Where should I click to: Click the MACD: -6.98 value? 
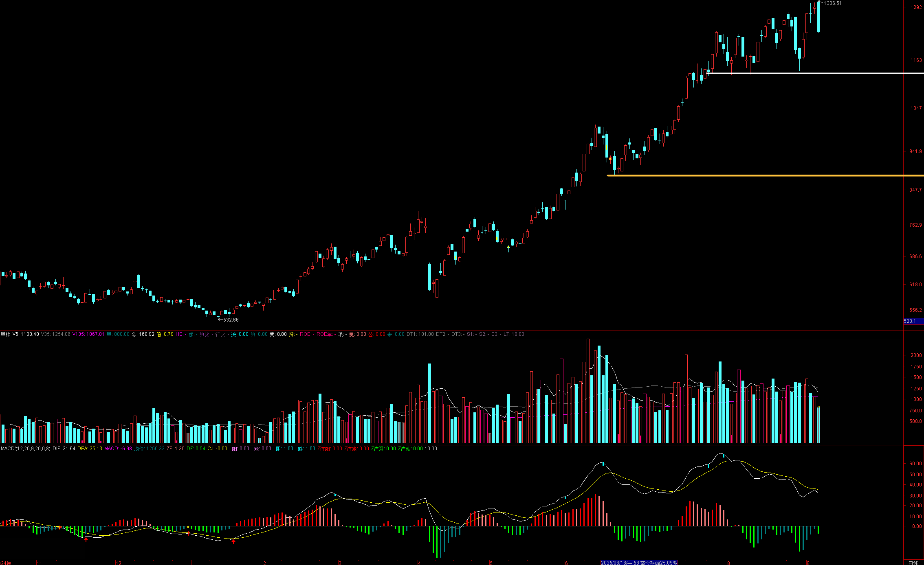coord(118,449)
